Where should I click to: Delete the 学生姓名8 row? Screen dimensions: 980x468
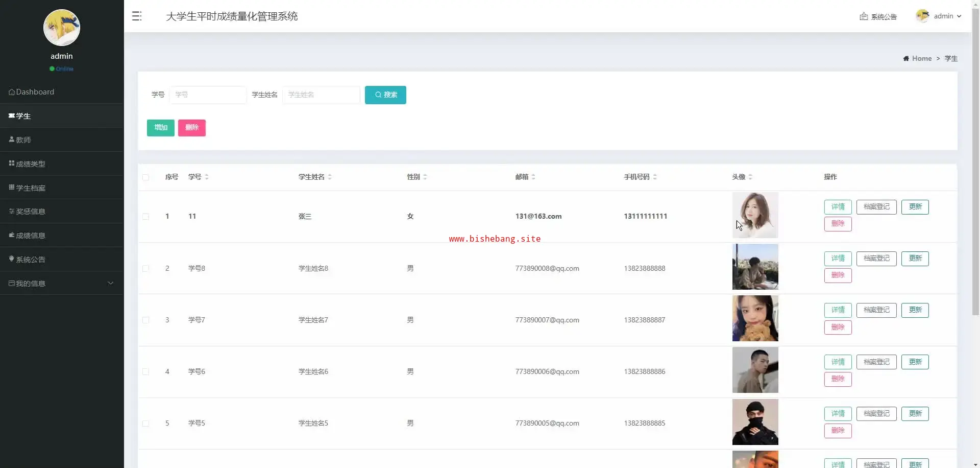838,275
